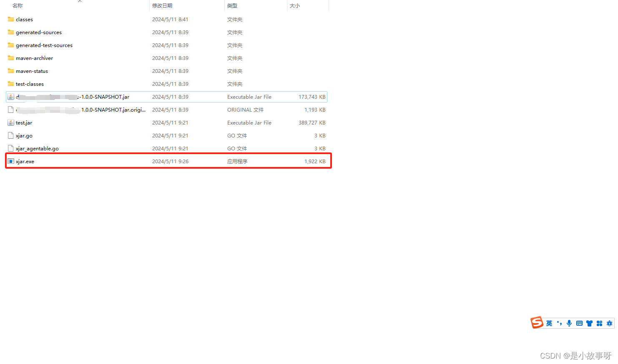Select the test.jar file name
Screen dimensions: 618x364
(x=24, y=123)
